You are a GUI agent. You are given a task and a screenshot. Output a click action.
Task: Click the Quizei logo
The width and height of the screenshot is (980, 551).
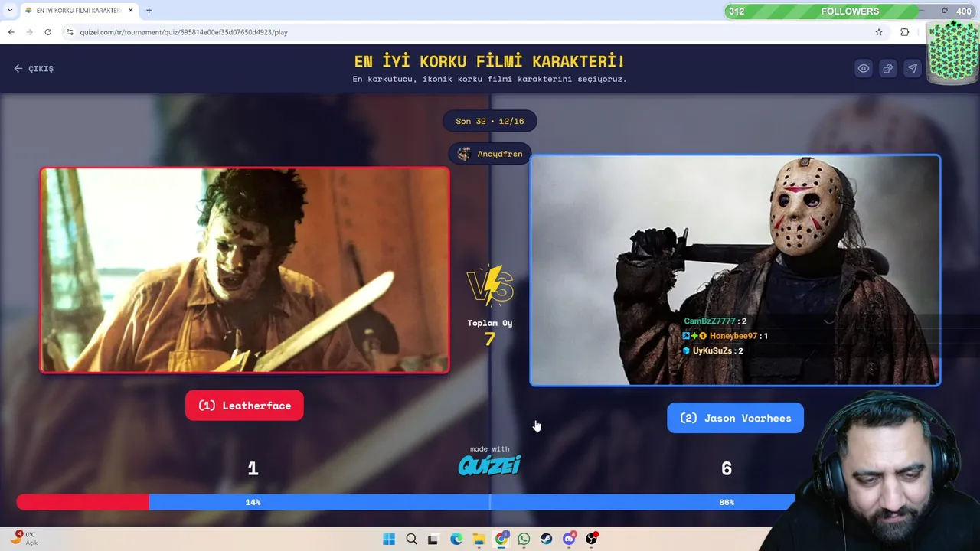[x=490, y=464]
